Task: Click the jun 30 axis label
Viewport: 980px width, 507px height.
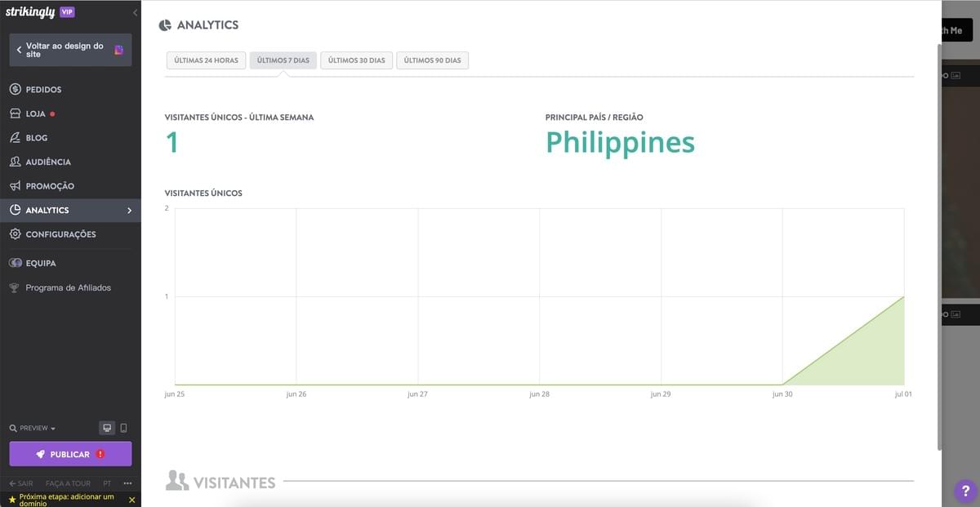Action: (782, 394)
